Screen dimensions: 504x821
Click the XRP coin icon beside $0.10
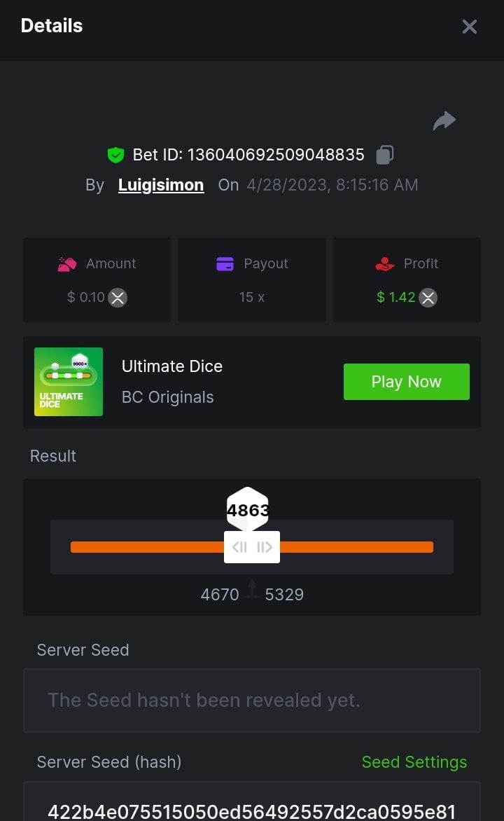click(118, 298)
